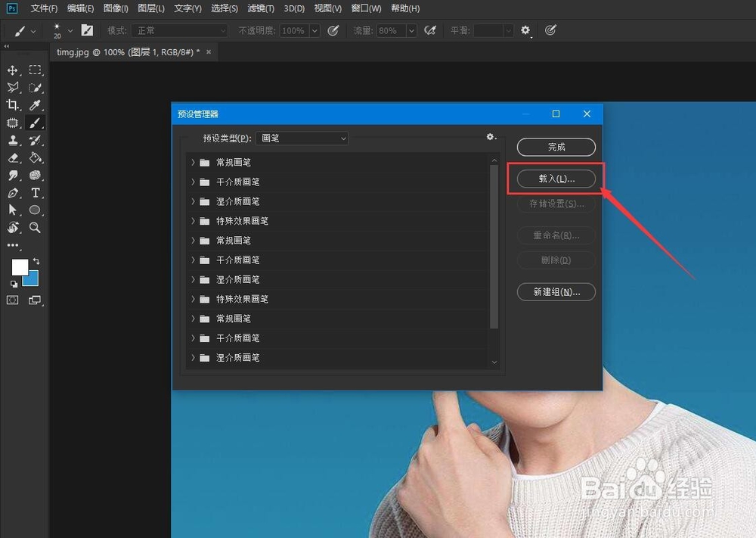The height and width of the screenshot is (538, 756).
Task: Select the Rectangular Marquee tool
Action: click(35, 70)
